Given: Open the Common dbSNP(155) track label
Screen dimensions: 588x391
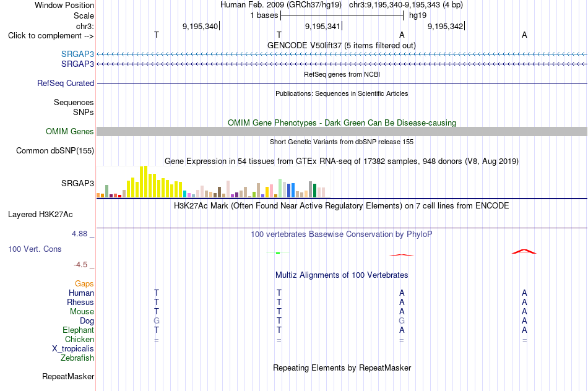Looking at the screenshot, I should point(55,151).
